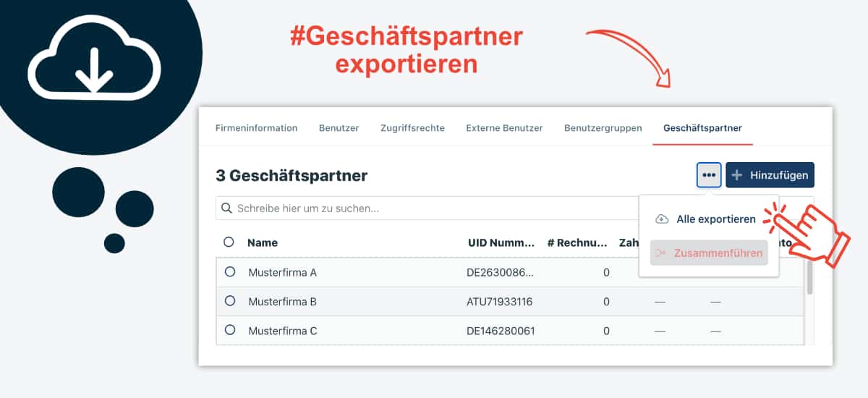Click the three-dots more options button

click(709, 175)
